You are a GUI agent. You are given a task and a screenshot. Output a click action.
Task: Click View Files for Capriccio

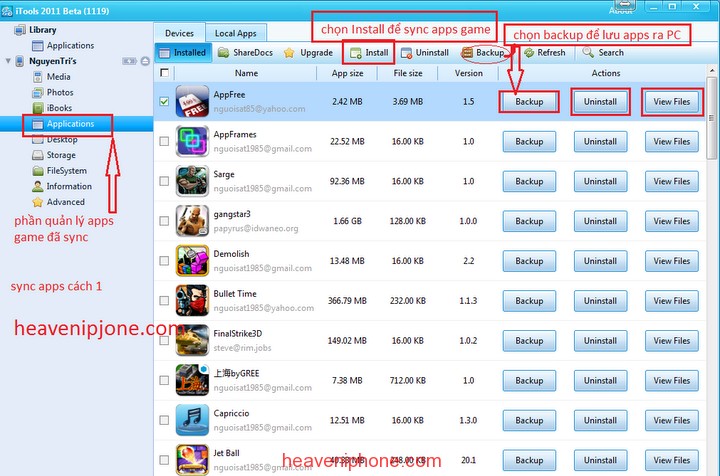[x=672, y=420]
